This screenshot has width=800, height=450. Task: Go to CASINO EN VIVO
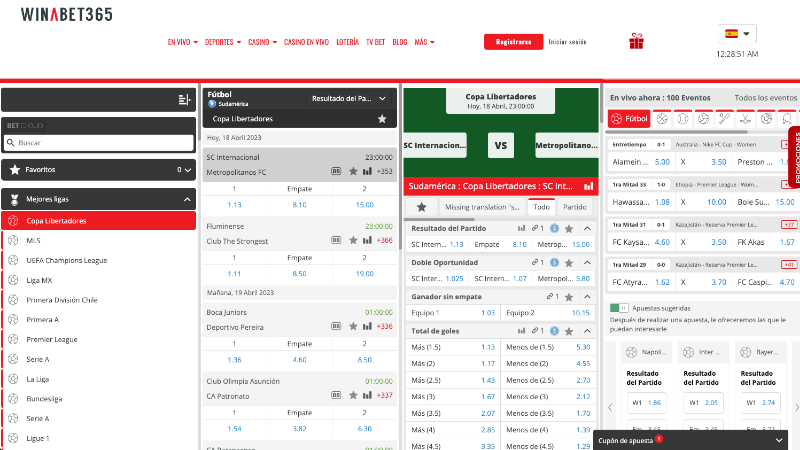306,42
